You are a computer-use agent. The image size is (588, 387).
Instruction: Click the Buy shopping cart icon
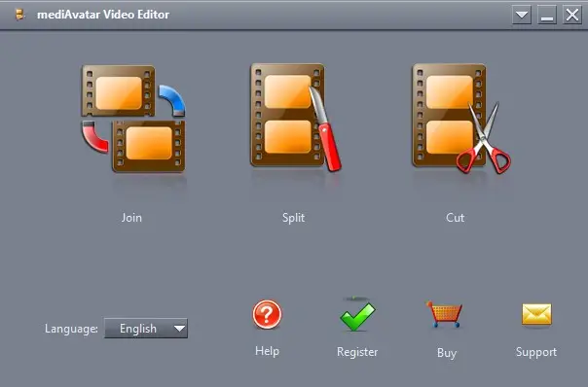(x=445, y=314)
